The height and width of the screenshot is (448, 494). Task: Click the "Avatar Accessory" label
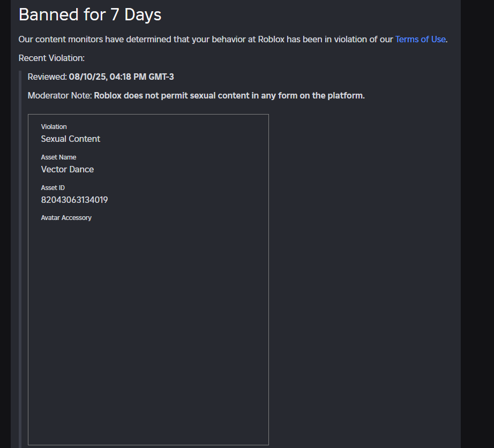tap(66, 218)
